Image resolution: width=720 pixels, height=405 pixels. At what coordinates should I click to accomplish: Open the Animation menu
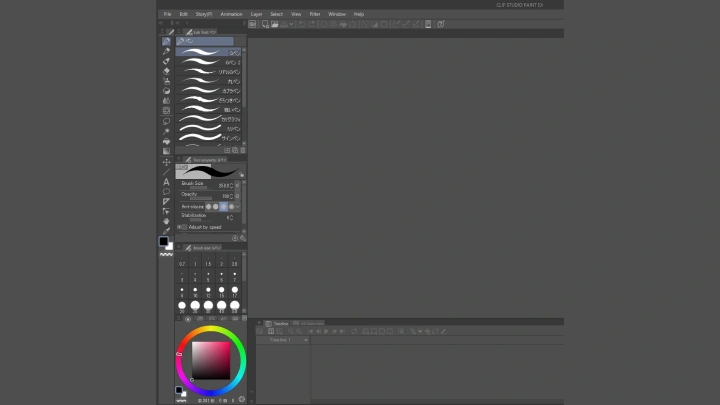pos(231,14)
